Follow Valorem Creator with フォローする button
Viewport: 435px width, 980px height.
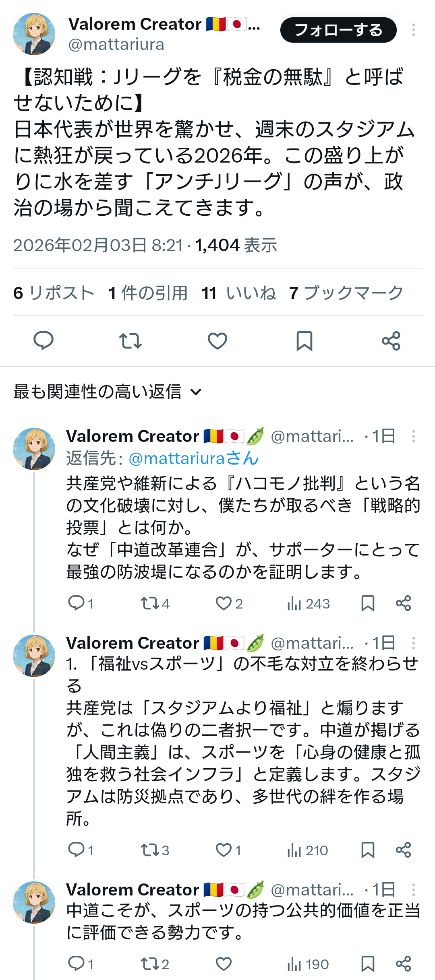pos(338,30)
